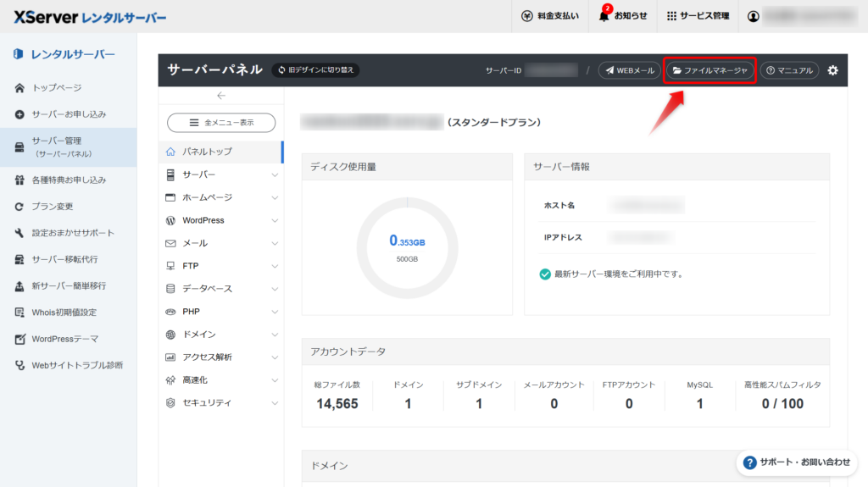Click the user account avatar icon
Image resolution: width=868 pixels, height=487 pixels.
[754, 16]
